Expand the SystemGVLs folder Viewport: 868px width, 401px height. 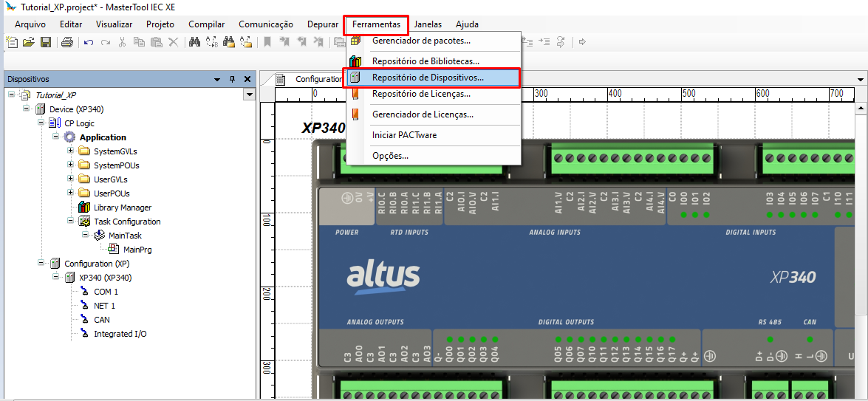point(71,151)
